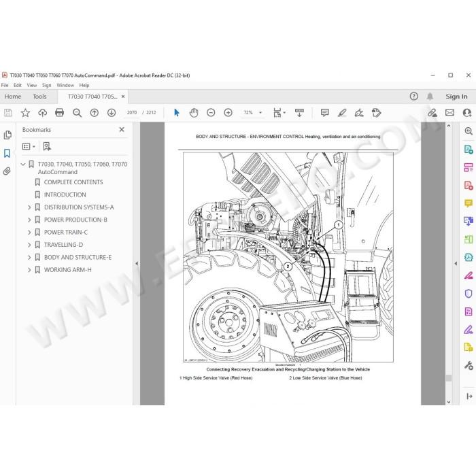Open the Bookmarks panel icon
This screenshot has width=476, height=476.
[7, 153]
